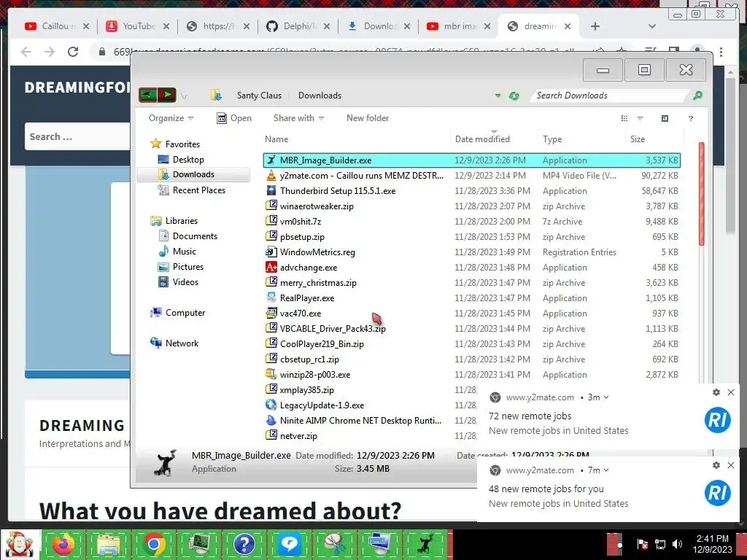Click the Search Downloads field
This screenshot has width=747, height=560.
(x=609, y=96)
